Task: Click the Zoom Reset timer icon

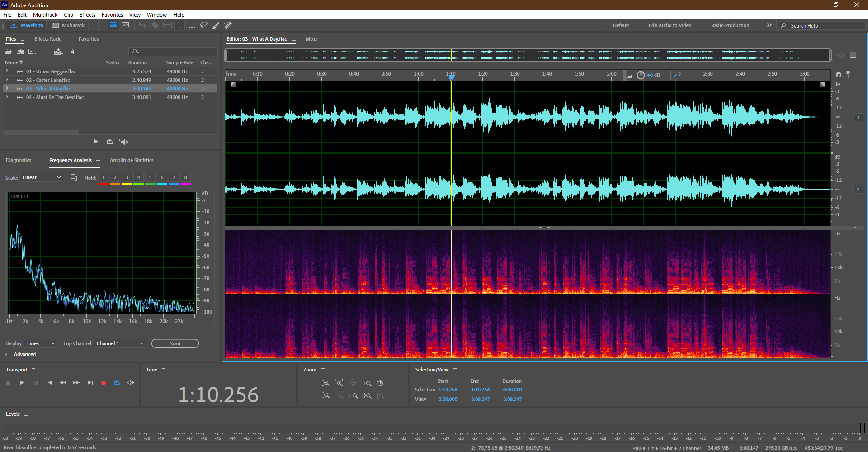Action: [x=380, y=383]
